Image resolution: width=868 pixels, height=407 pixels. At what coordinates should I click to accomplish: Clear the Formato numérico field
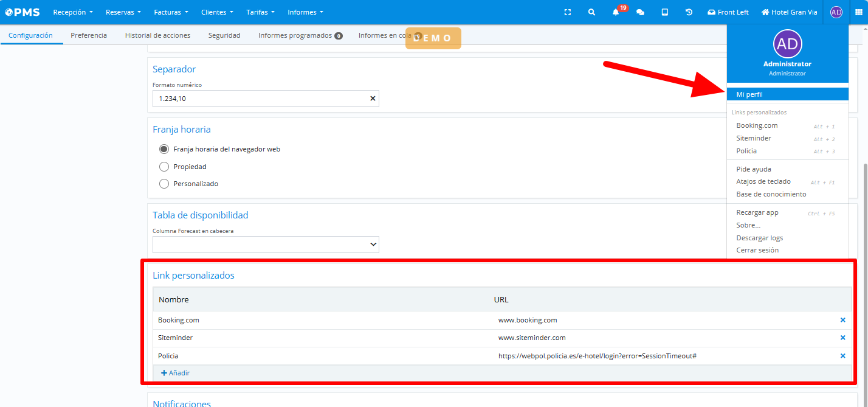point(373,99)
